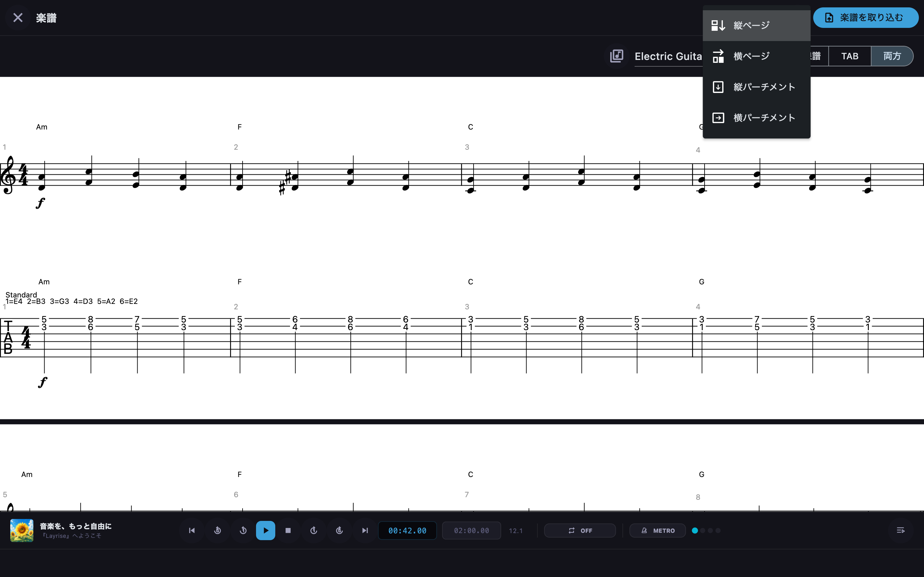
Task: Toggle the METRO metronome
Action: pos(657,531)
